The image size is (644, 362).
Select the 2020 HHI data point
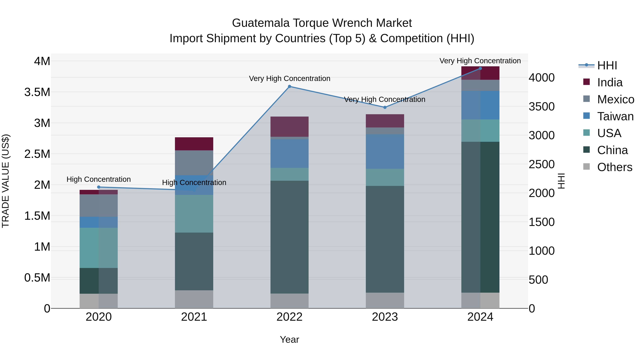click(x=99, y=187)
